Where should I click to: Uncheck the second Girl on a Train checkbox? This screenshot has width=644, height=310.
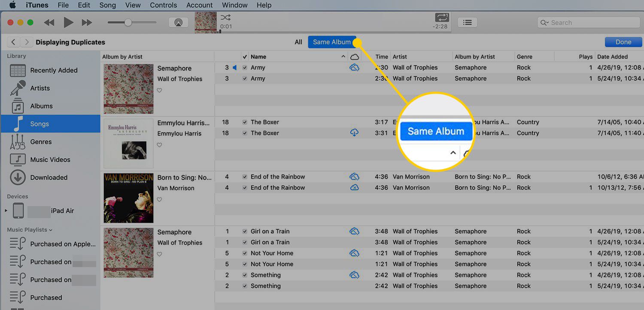(245, 242)
